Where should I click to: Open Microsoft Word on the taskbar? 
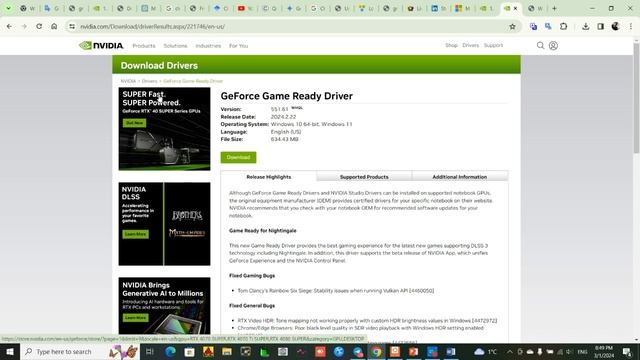(x=451, y=351)
